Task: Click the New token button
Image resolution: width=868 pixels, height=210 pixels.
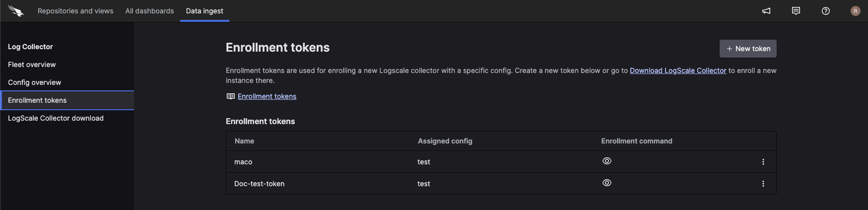Action: click(x=748, y=49)
